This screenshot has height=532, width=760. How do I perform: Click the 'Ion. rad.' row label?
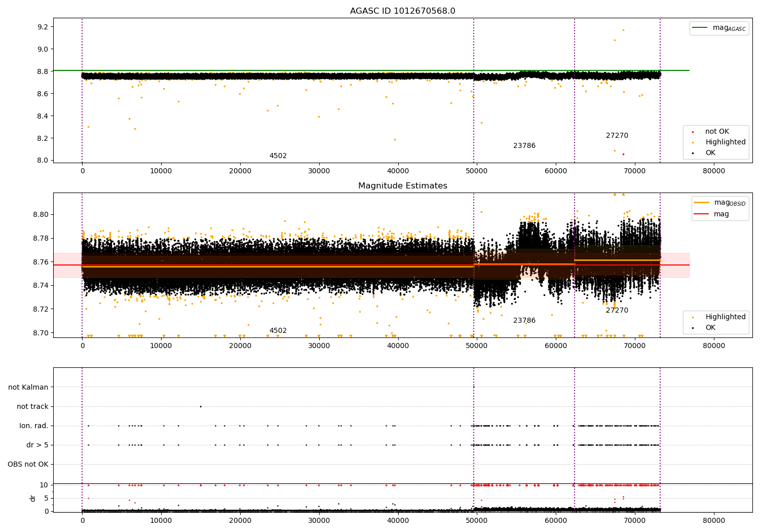(34, 426)
